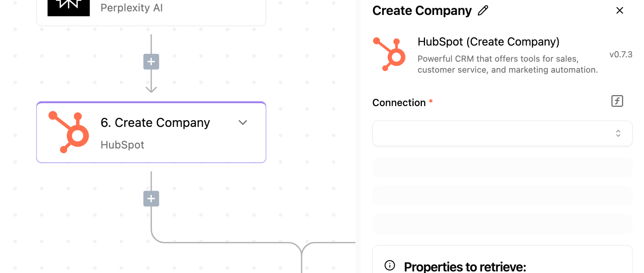Click the 'HubSpot (Create Company)' heading

point(488,42)
